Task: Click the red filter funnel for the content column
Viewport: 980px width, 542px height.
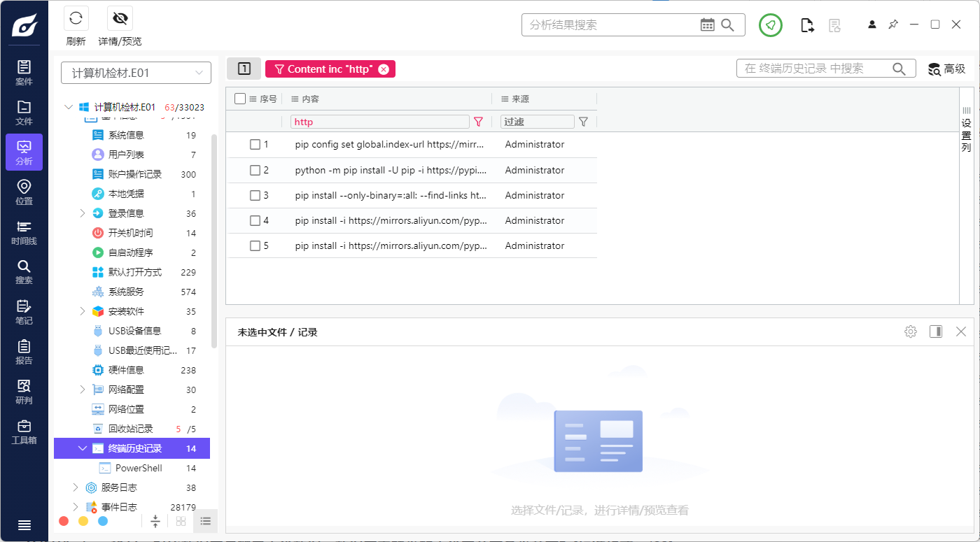Action: point(478,122)
